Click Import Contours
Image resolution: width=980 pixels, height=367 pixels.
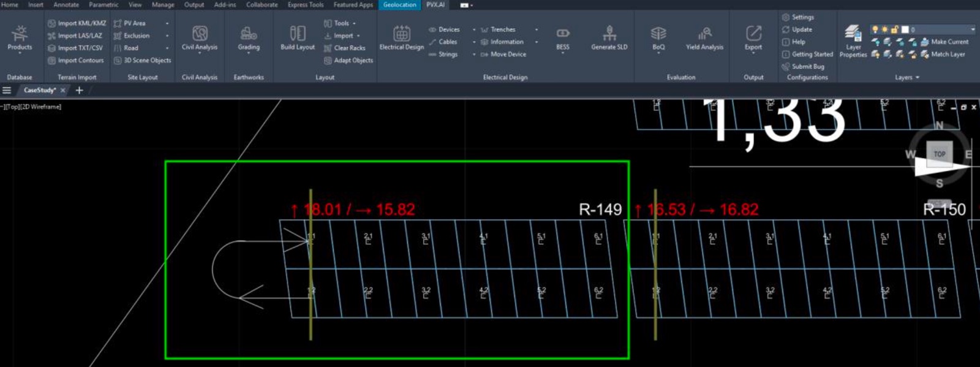[76, 60]
